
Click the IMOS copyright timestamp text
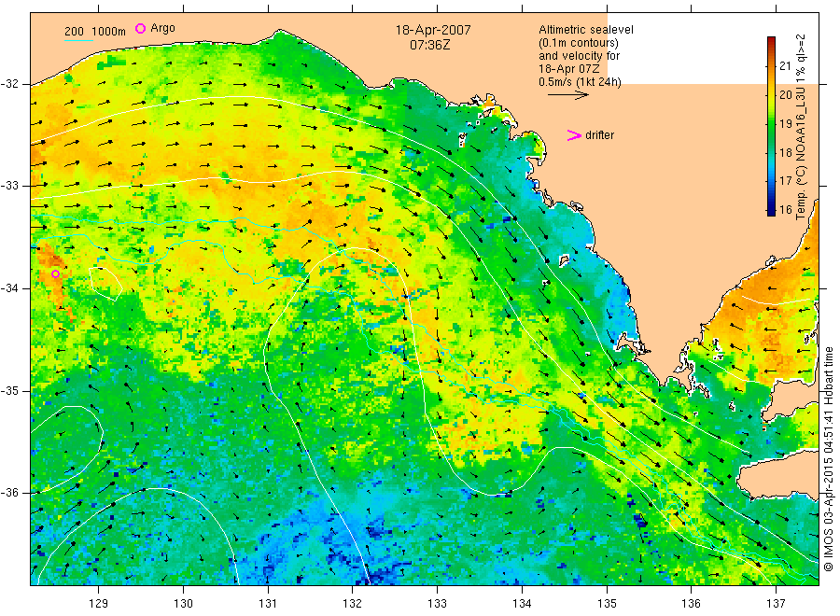(x=828, y=458)
